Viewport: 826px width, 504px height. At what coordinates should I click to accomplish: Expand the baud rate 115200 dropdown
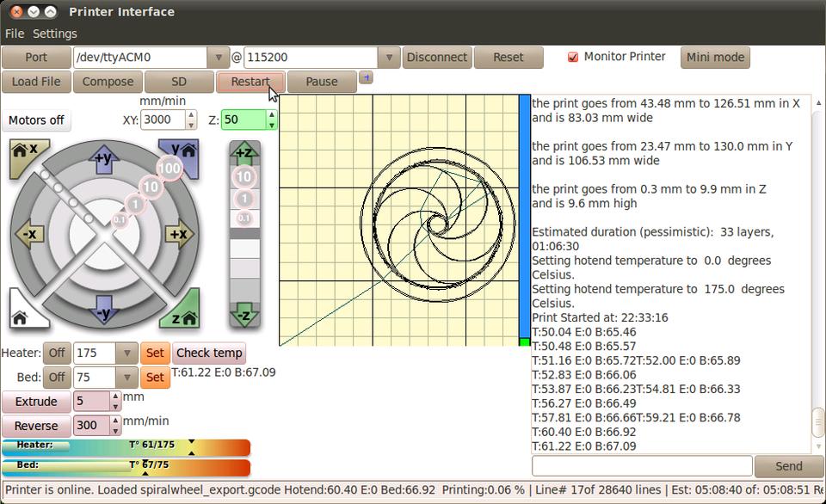pos(389,58)
